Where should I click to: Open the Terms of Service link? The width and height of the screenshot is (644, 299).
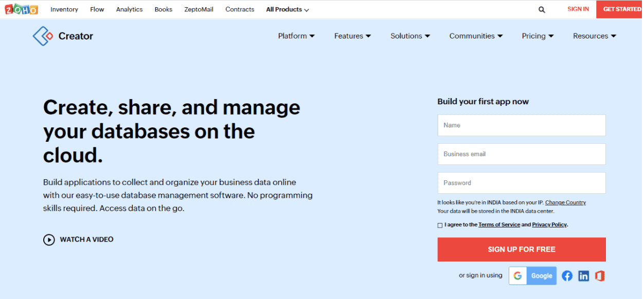[x=499, y=225]
